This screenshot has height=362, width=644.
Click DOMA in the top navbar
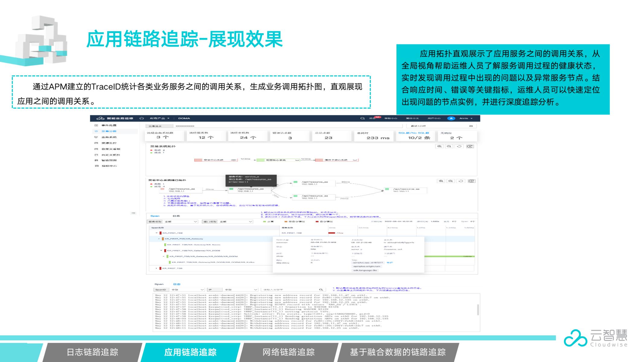184,118
